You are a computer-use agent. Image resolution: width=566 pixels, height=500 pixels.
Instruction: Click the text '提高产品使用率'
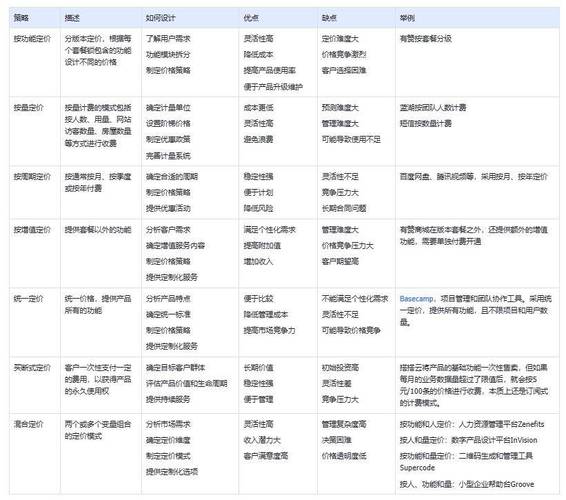click(x=270, y=70)
